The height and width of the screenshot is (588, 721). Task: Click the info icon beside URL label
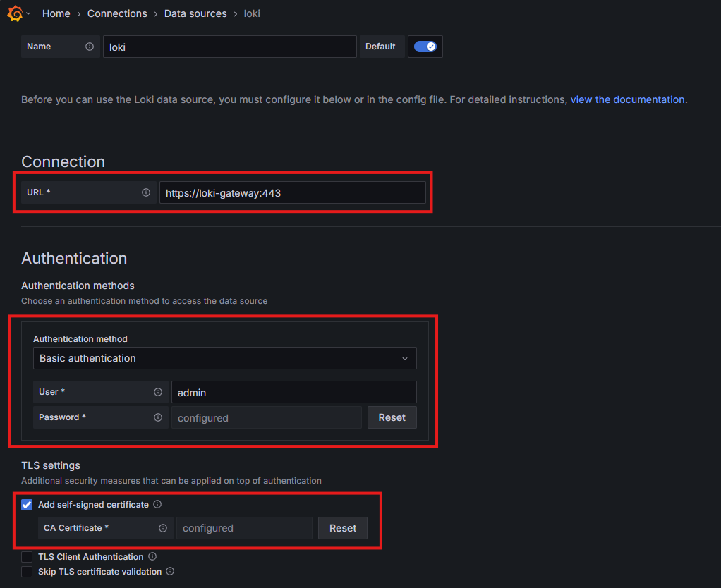coord(146,192)
